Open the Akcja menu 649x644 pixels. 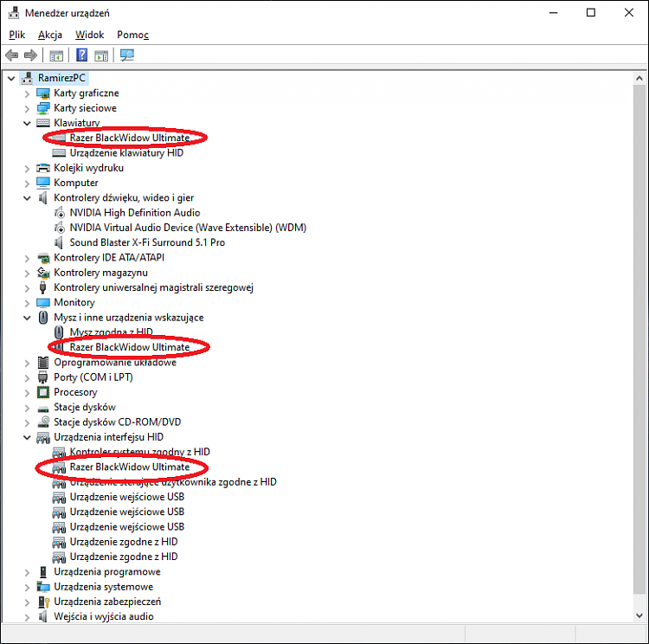pyautogui.click(x=50, y=35)
